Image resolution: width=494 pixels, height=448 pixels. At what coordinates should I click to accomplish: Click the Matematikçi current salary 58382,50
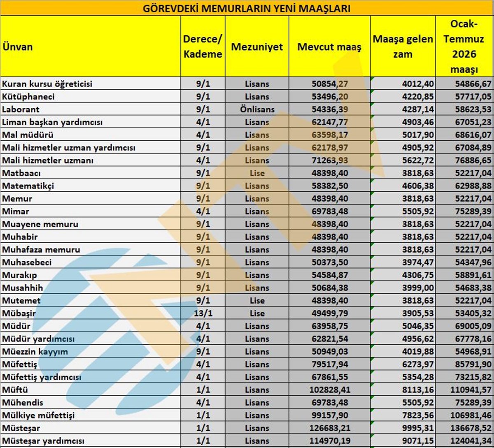[x=331, y=186]
